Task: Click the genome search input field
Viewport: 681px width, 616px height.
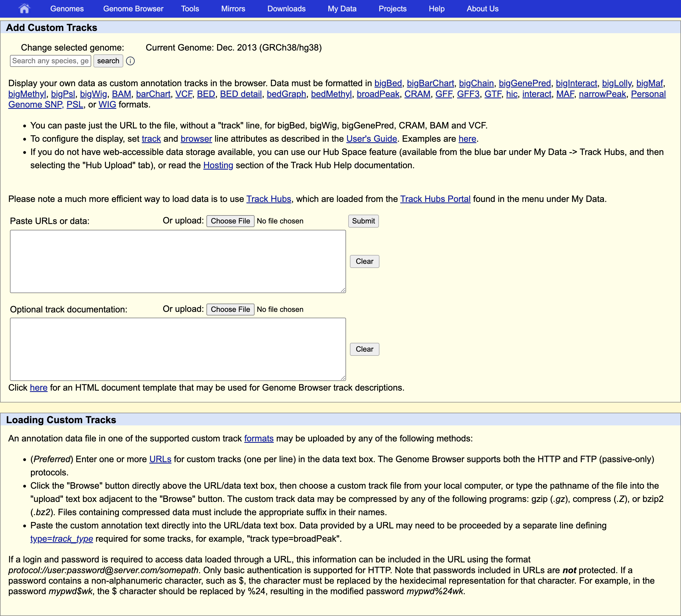Action: coord(50,61)
